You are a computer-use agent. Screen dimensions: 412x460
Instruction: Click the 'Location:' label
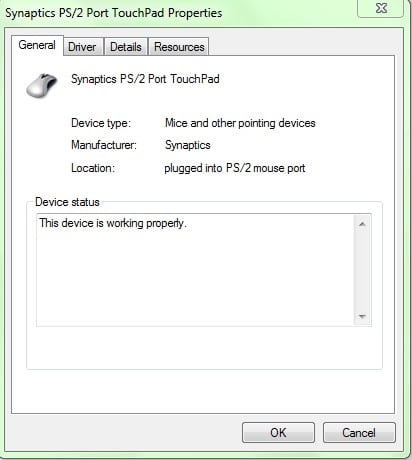tap(93, 168)
